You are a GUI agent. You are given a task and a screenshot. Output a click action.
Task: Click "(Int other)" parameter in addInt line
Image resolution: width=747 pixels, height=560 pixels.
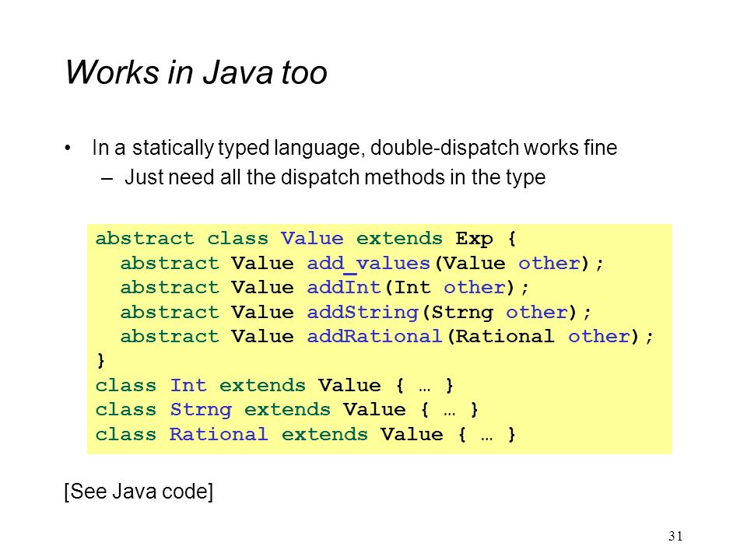coord(451,288)
